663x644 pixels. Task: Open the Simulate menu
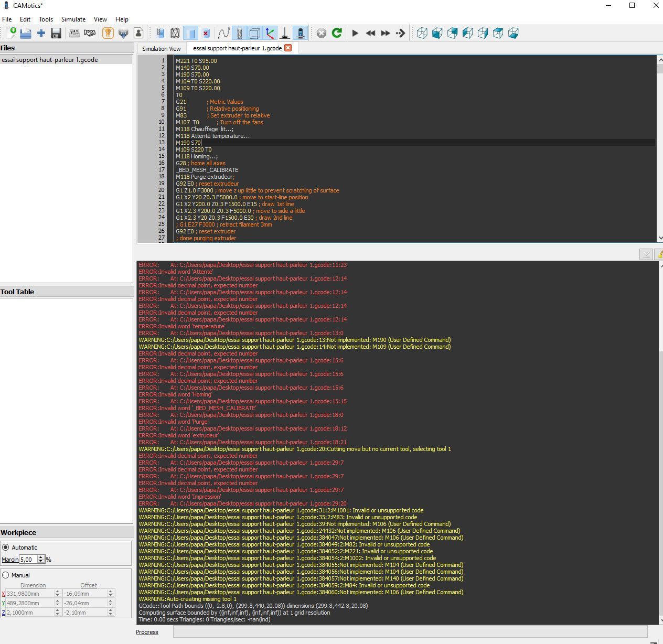point(73,19)
